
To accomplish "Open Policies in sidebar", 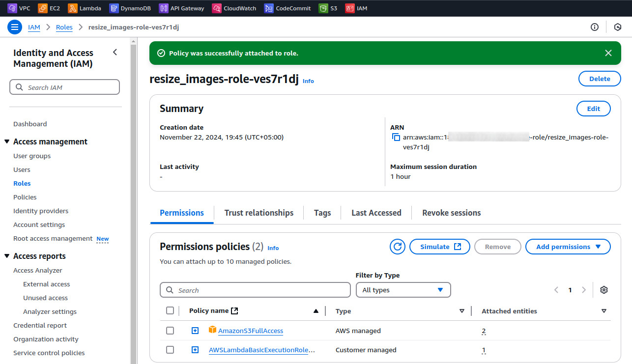I will tap(25, 197).
